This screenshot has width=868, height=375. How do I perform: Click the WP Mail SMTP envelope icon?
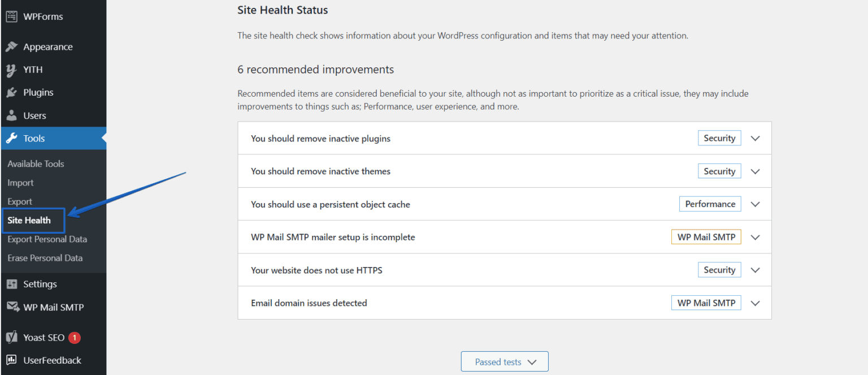click(12, 307)
